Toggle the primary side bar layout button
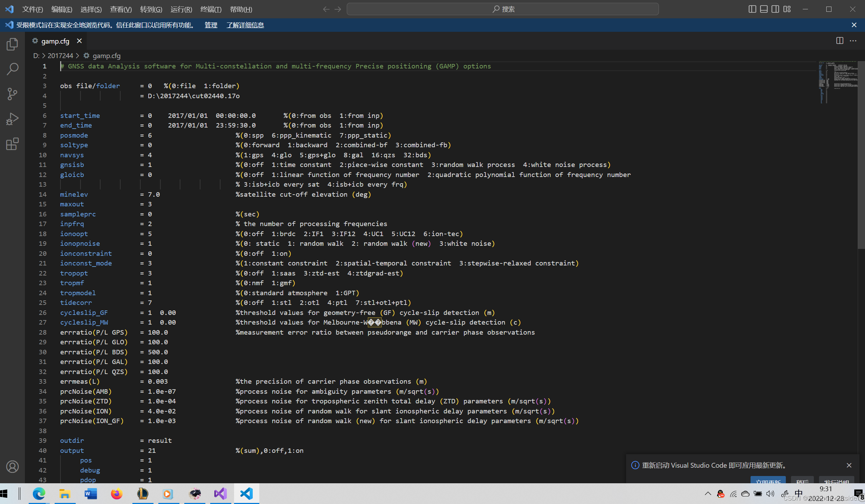Image resolution: width=865 pixels, height=504 pixels. (x=752, y=9)
